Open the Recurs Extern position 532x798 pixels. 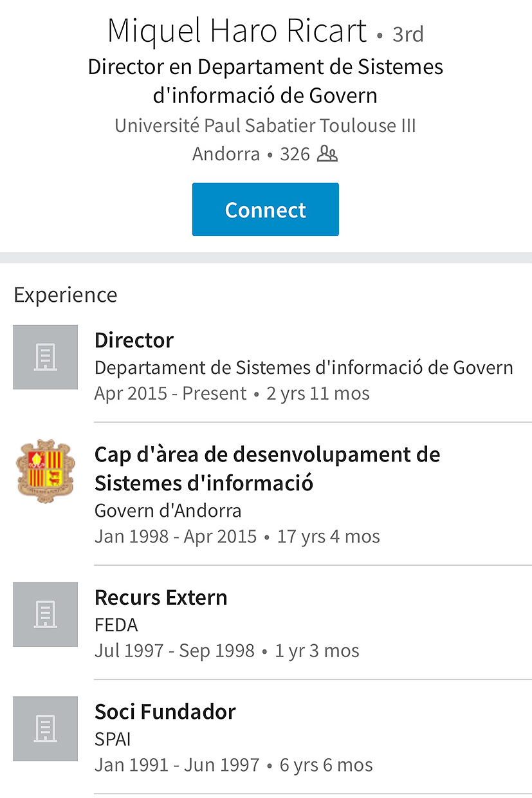pos(161,597)
